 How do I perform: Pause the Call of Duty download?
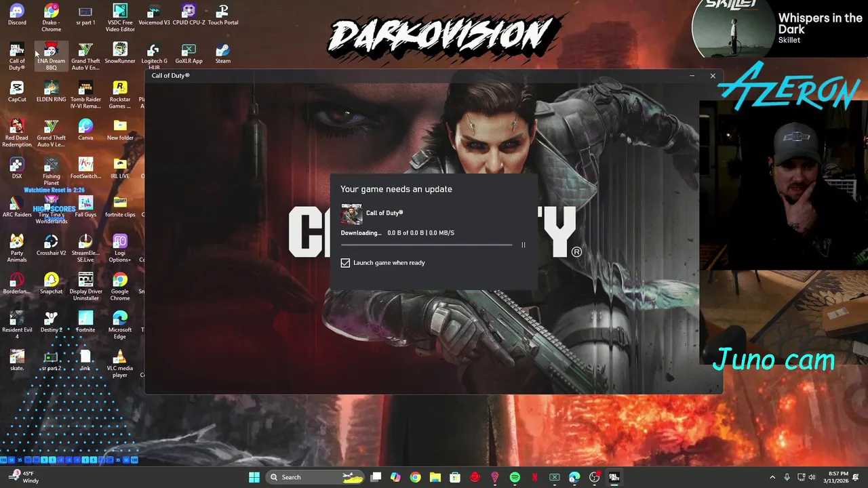click(523, 245)
